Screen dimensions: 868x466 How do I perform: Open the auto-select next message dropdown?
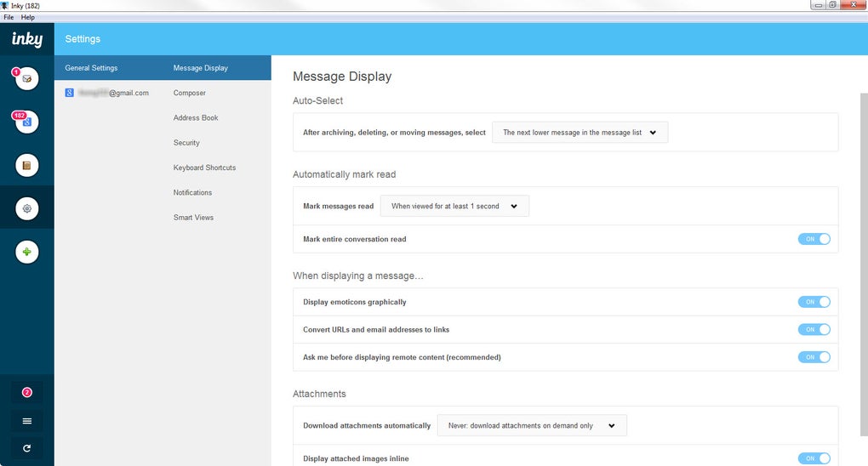580,133
